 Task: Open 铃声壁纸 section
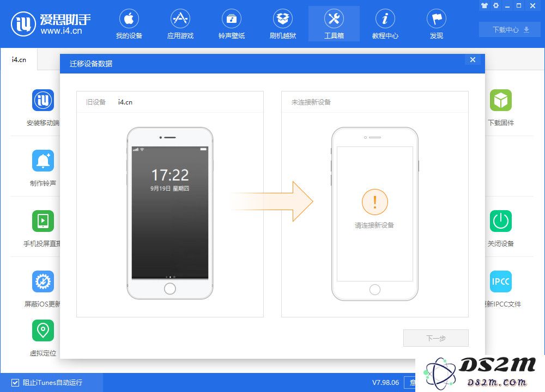tap(232, 24)
